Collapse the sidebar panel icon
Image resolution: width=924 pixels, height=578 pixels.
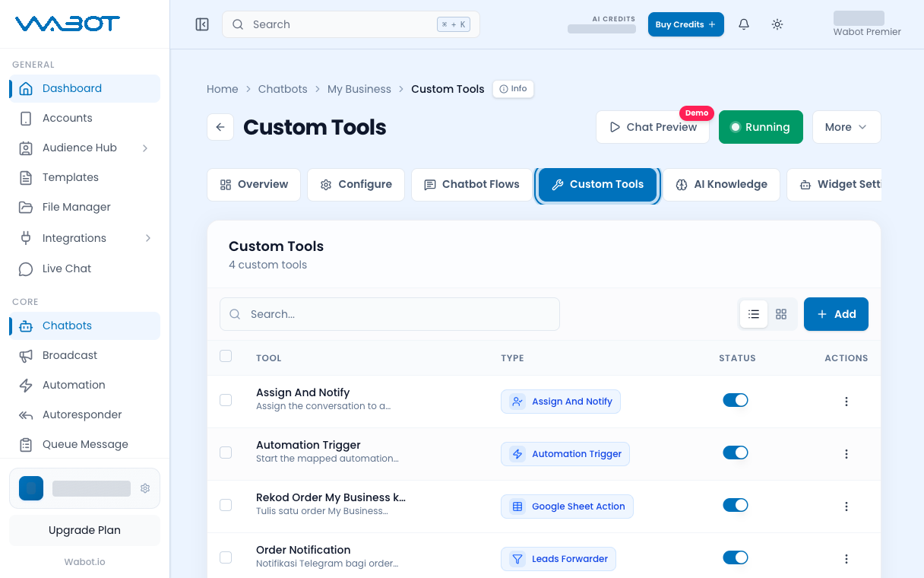pos(202,24)
